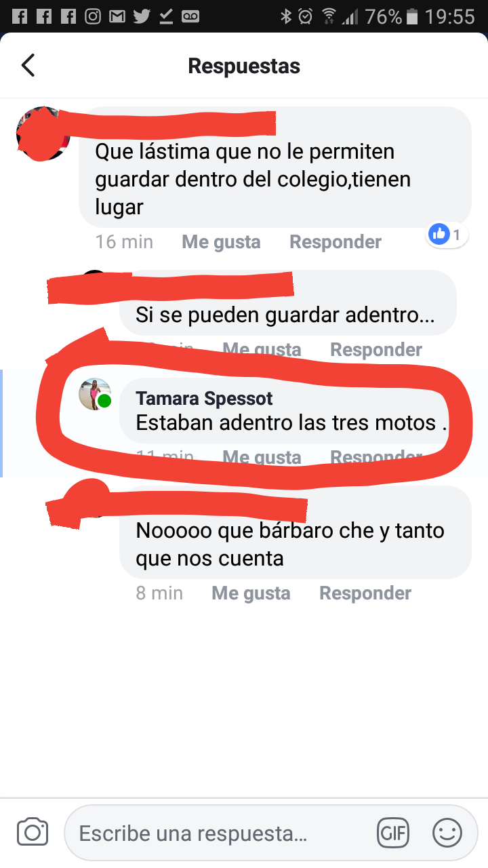
Task: Open the Tamara Spessot name link
Action: click(x=205, y=399)
